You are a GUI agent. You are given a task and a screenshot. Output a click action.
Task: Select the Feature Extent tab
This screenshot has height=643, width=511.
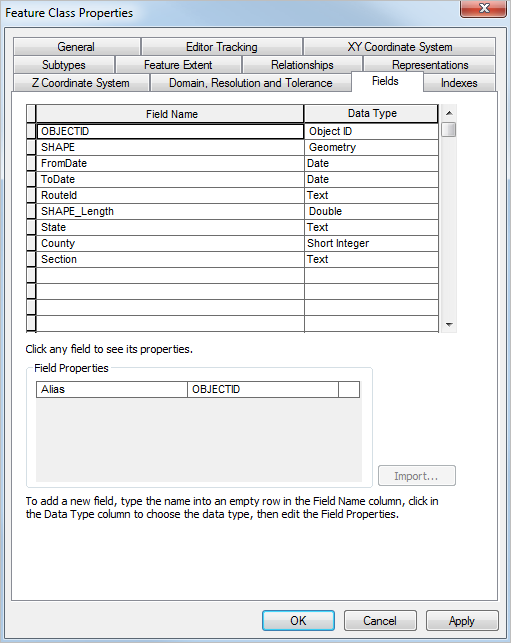[178, 65]
